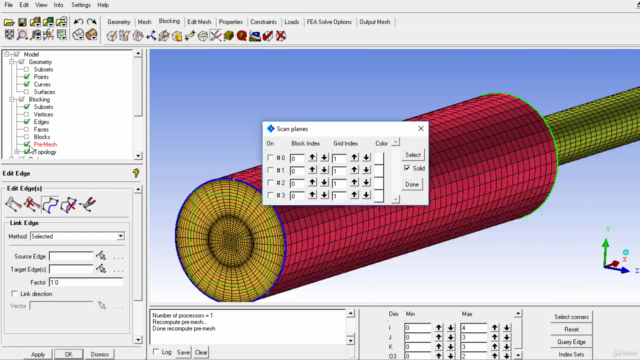Toggle the Solid checkbox in Scan planes
The image size is (640, 360).
pyautogui.click(x=407, y=168)
